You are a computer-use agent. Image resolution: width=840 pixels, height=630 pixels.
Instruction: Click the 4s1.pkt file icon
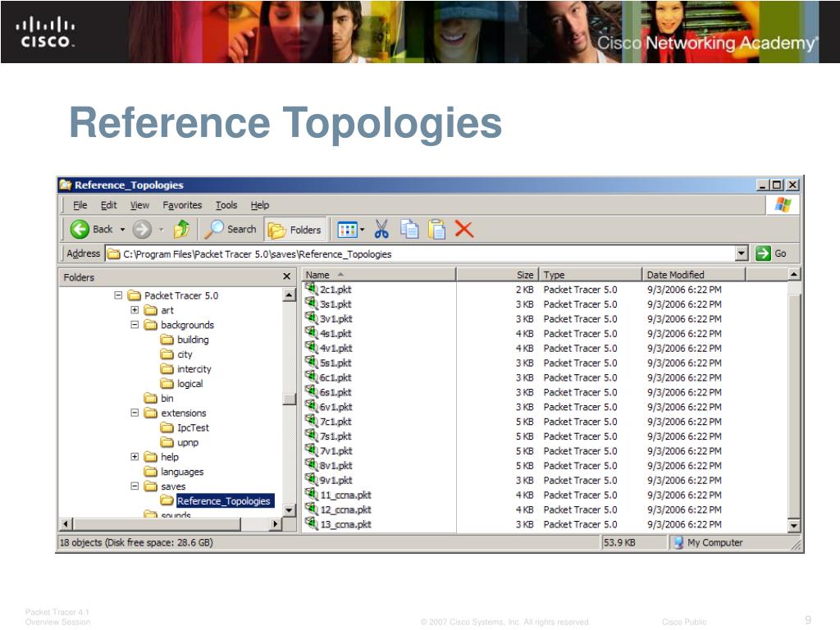coord(311,333)
